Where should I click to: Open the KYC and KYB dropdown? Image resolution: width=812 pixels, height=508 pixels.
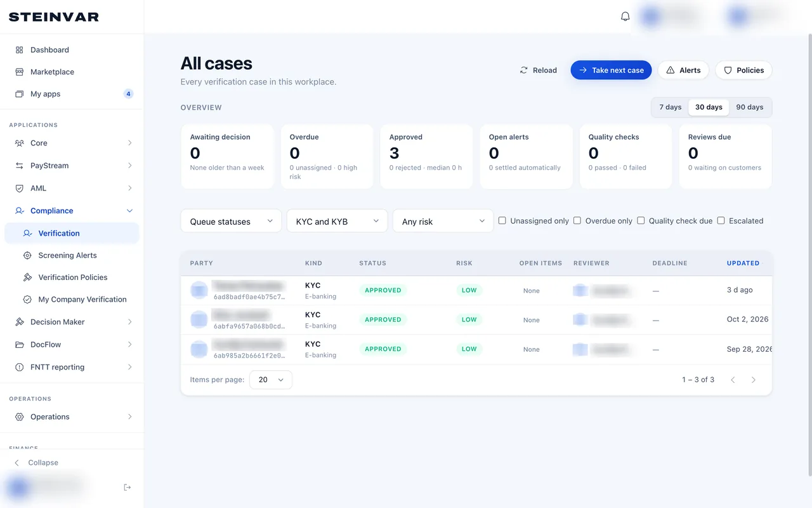point(337,221)
